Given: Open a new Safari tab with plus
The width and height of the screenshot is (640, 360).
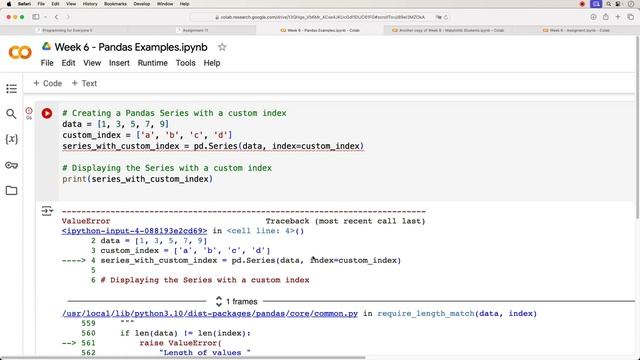Looking at the screenshot, I should click(x=618, y=17).
